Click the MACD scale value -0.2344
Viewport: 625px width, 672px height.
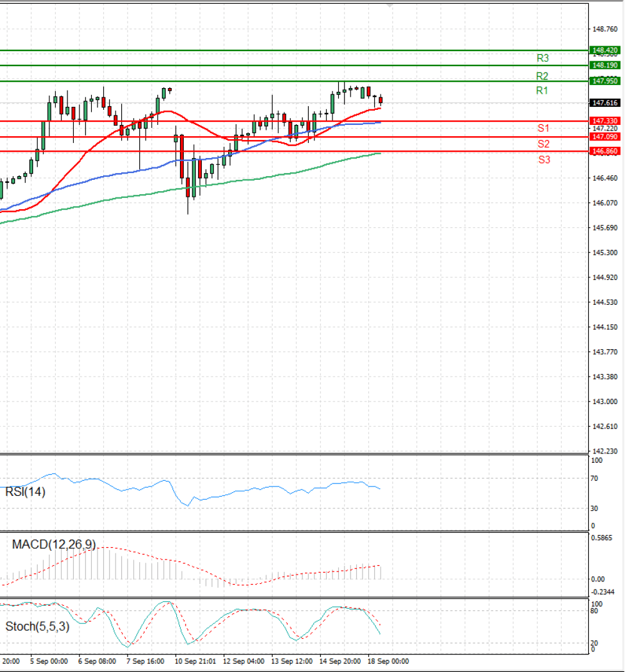(x=602, y=592)
